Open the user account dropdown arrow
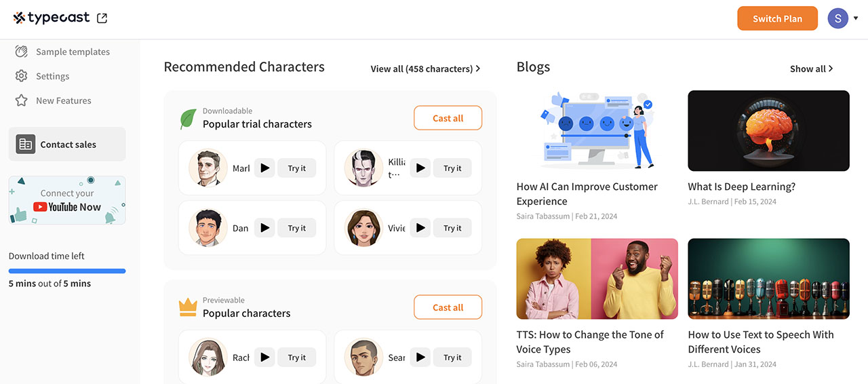Screen dimensions: 868x384 [856, 18]
